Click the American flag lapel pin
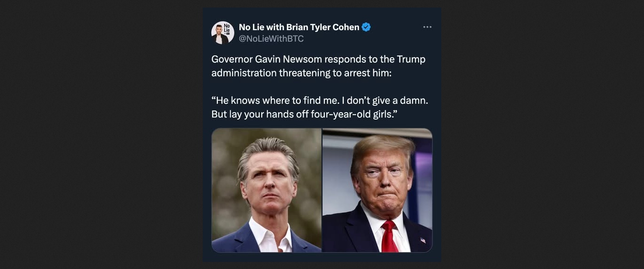Image resolution: width=644 pixels, height=269 pixels. coord(422,240)
